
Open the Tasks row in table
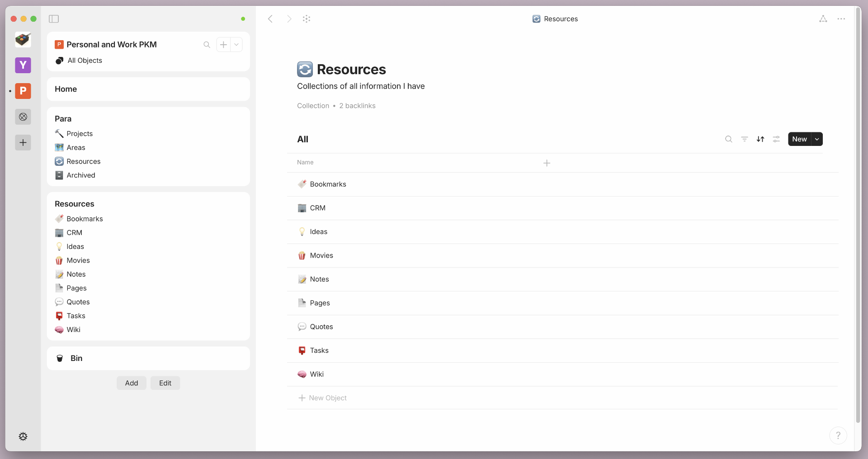[x=562, y=351]
